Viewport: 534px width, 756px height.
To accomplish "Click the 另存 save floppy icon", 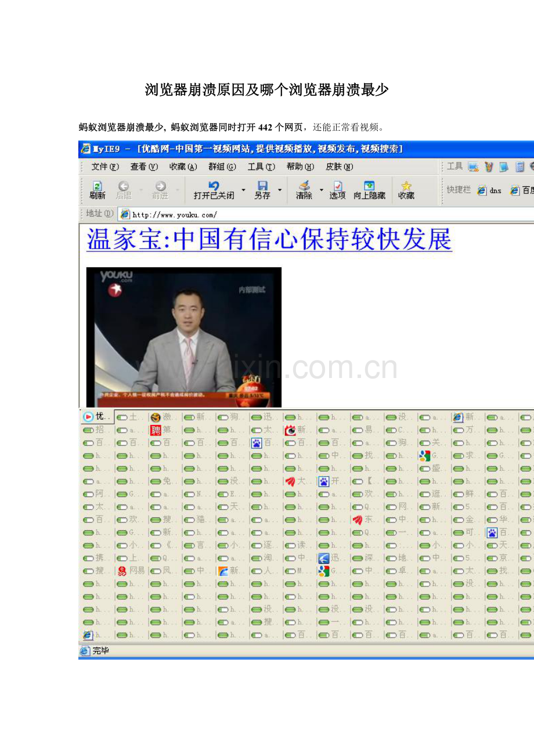I will (x=262, y=186).
